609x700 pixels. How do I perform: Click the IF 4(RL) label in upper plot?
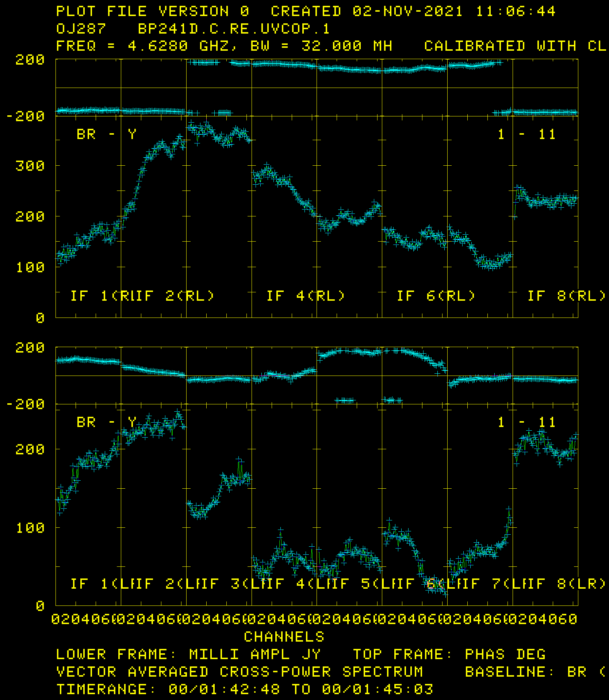point(305,296)
